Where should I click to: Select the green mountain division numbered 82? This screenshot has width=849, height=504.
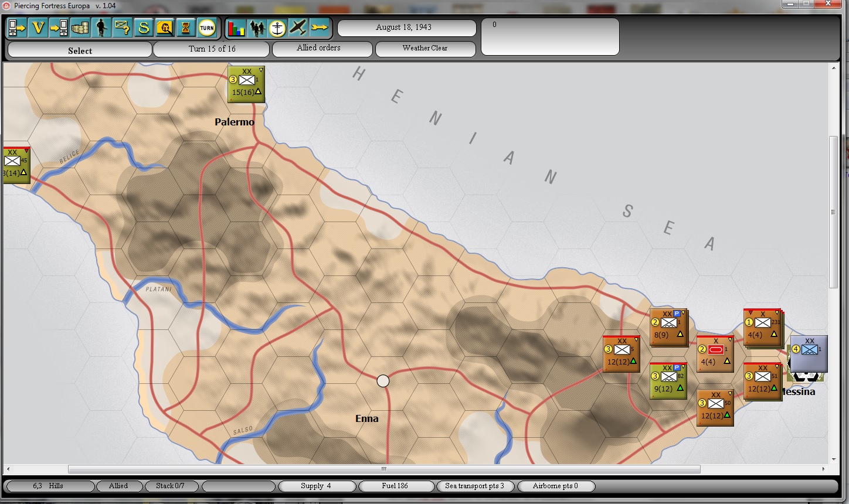tap(668, 381)
